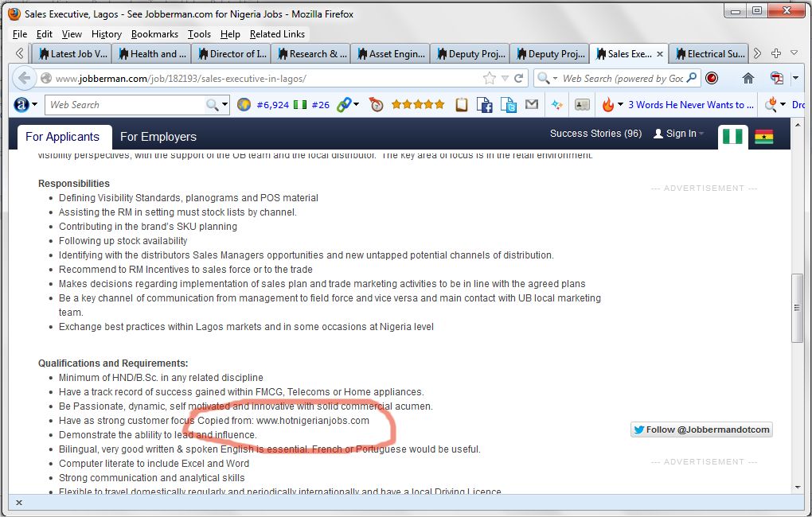This screenshot has height=517, width=812.
Task: Click the #6,924 global rank link
Action: click(x=272, y=105)
